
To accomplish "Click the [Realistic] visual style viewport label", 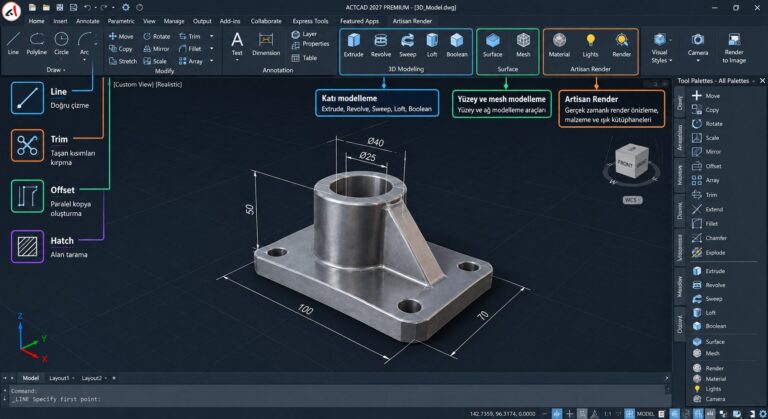I will tap(169, 84).
